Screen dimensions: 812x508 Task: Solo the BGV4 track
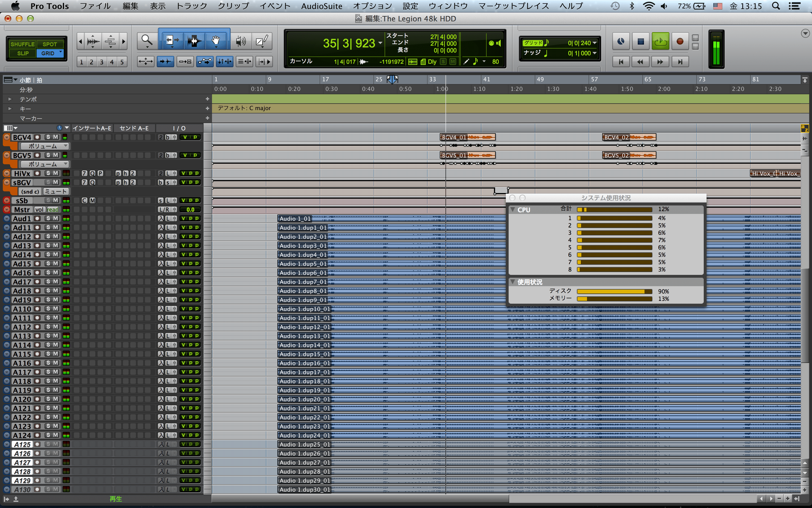(x=48, y=137)
